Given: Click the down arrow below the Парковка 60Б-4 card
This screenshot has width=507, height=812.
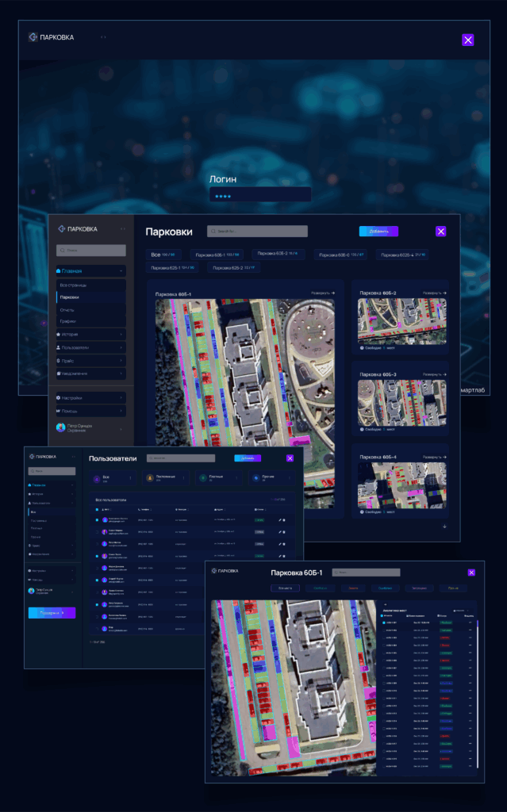Looking at the screenshot, I should (x=444, y=527).
